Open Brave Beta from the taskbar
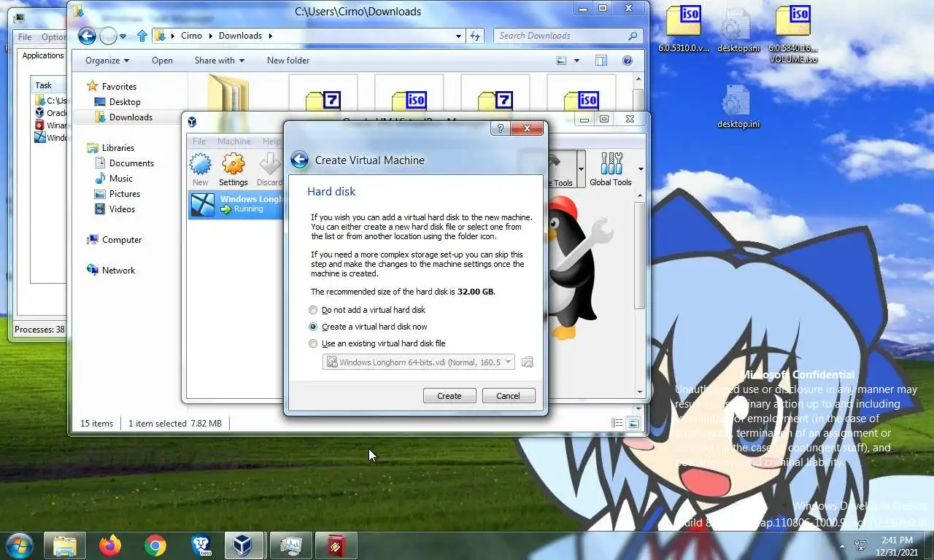Screen dimensions: 934x560 201,545
